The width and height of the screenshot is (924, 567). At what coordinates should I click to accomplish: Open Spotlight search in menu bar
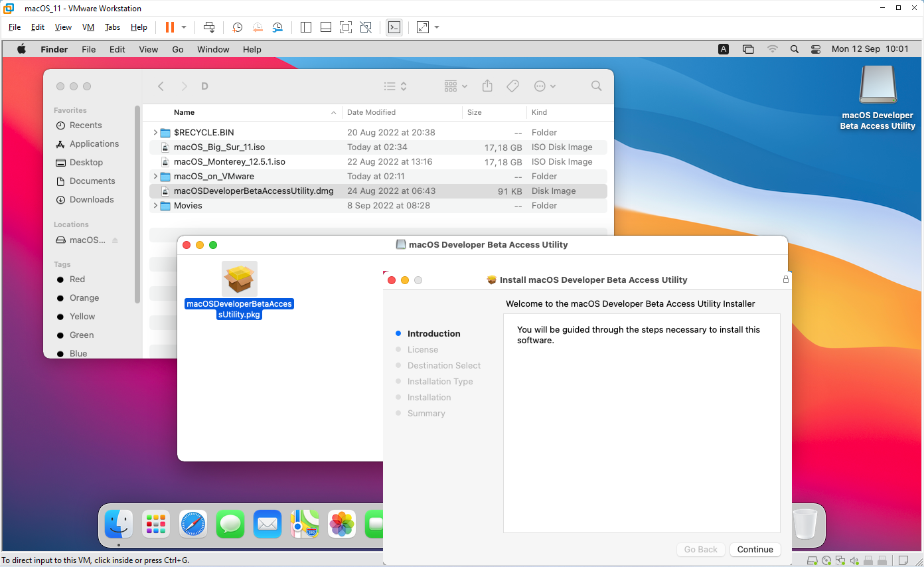pyautogui.click(x=795, y=49)
